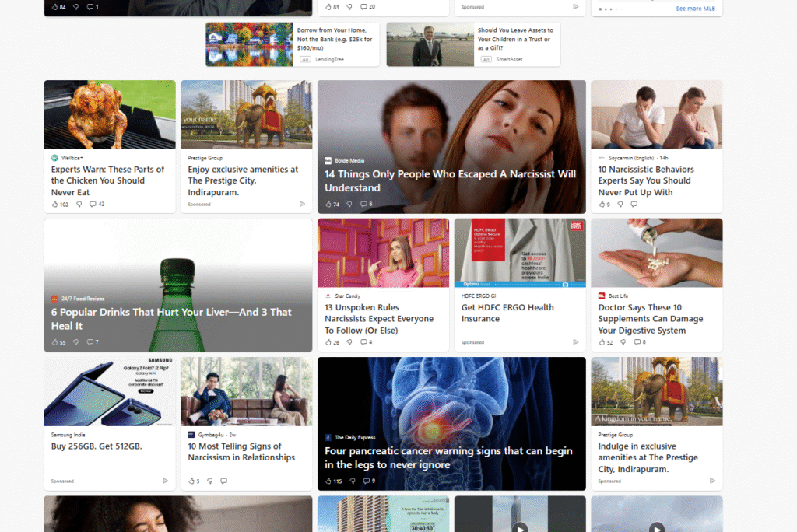Open comments on the liver drinks article
Screen dimensions: 797x532
(90, 342)
